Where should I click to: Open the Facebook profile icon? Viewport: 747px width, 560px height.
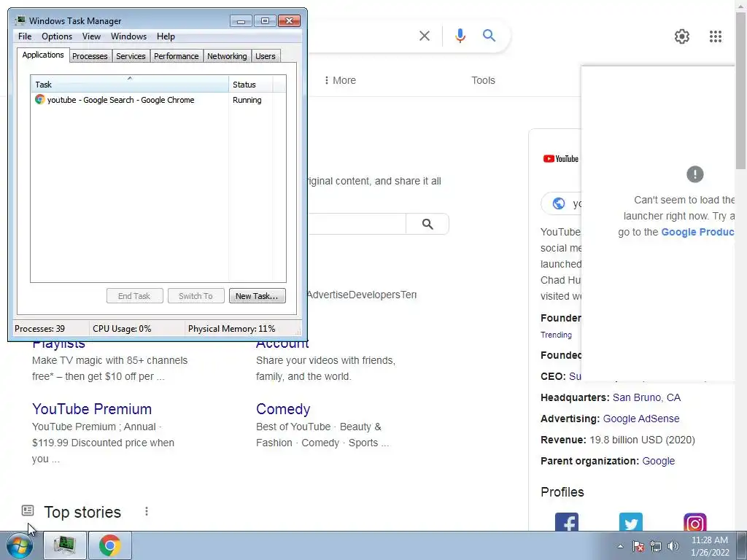coord(566,522)
